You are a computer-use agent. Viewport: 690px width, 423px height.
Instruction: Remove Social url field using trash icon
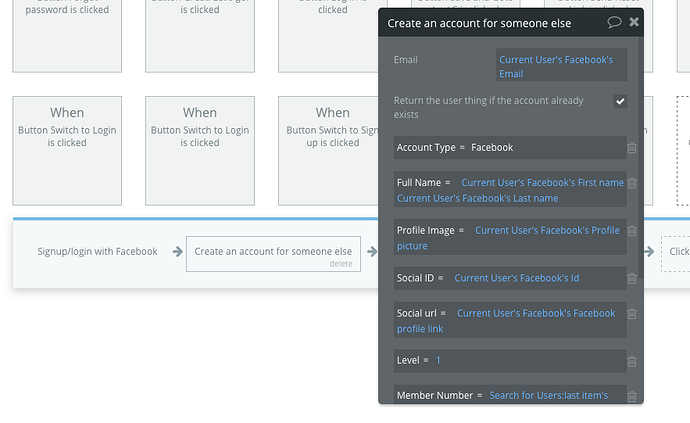[632, 313]
